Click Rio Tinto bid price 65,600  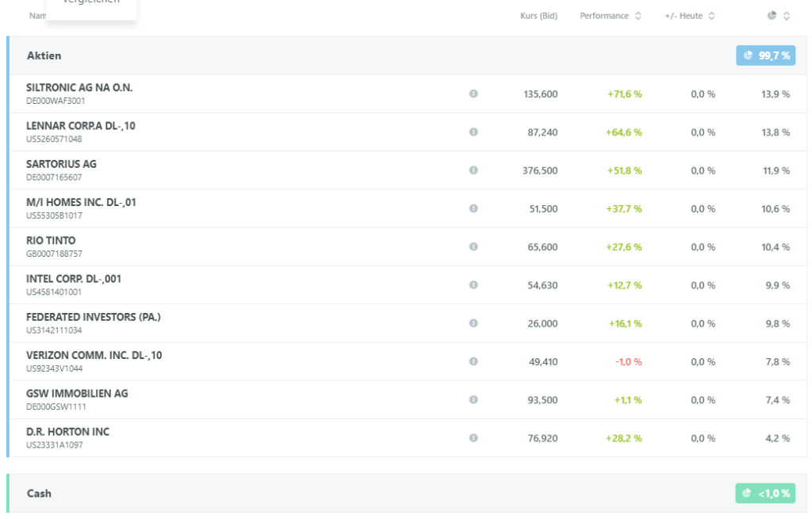542,247
